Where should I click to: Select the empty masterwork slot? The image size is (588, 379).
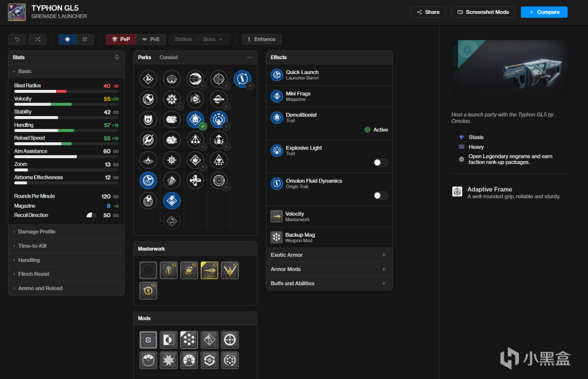[x=148, y=271]
